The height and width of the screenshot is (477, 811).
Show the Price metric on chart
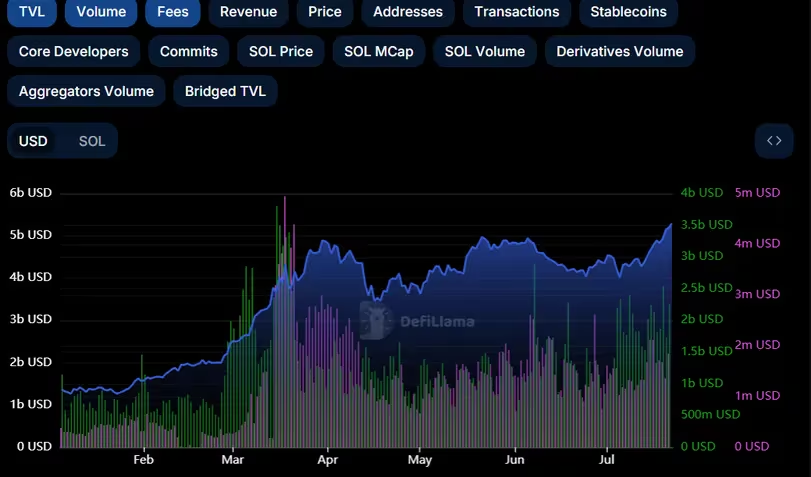(x=324, y=12)
